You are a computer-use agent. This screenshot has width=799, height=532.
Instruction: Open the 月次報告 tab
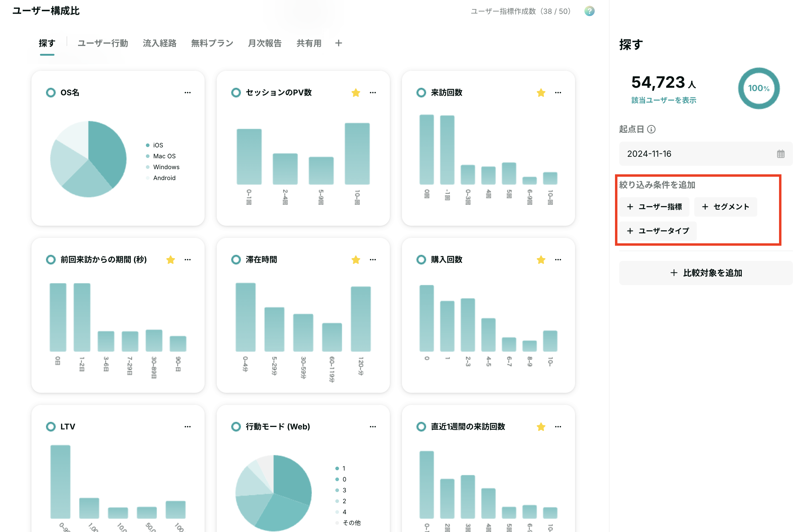[265, 43]
